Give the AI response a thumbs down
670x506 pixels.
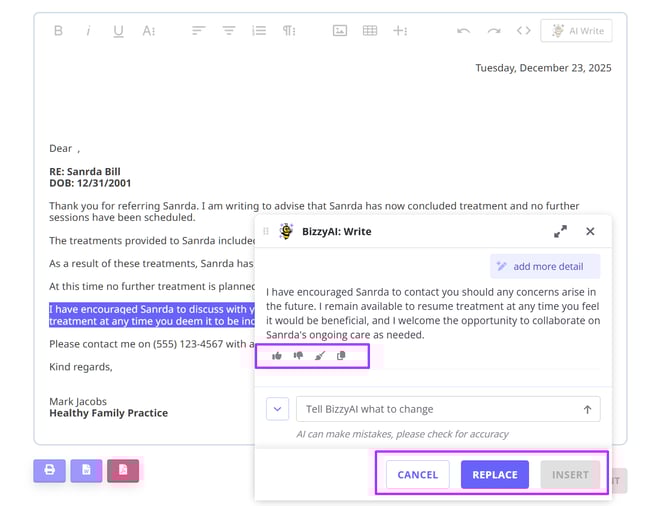point(298,356)
